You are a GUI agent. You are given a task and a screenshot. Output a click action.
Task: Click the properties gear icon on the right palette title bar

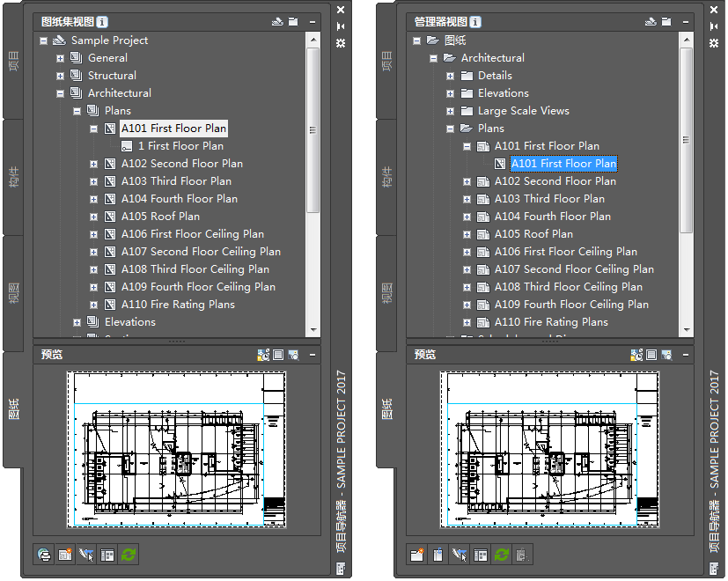tap(714, 43)
